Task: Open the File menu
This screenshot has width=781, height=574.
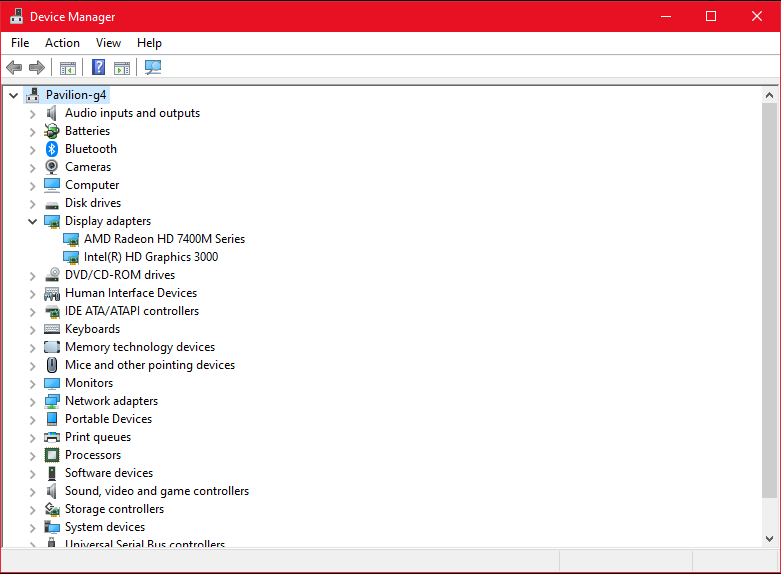Action: [20, 43]
